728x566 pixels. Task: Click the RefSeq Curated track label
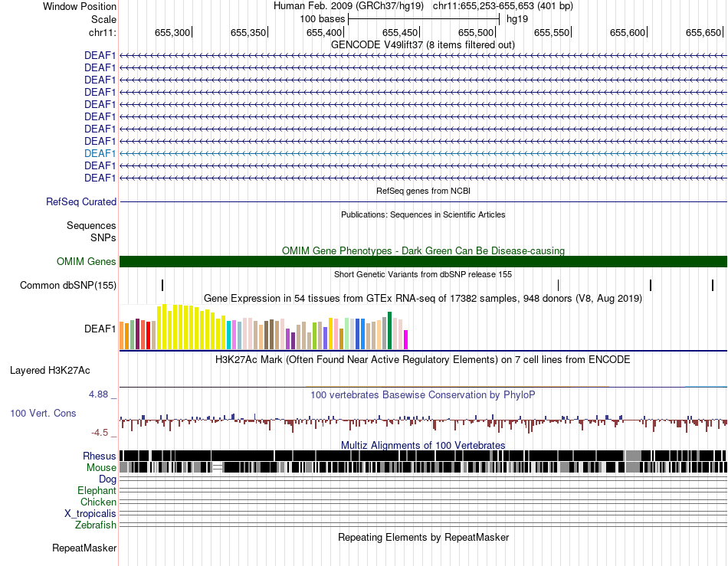[x=81, y=202]
